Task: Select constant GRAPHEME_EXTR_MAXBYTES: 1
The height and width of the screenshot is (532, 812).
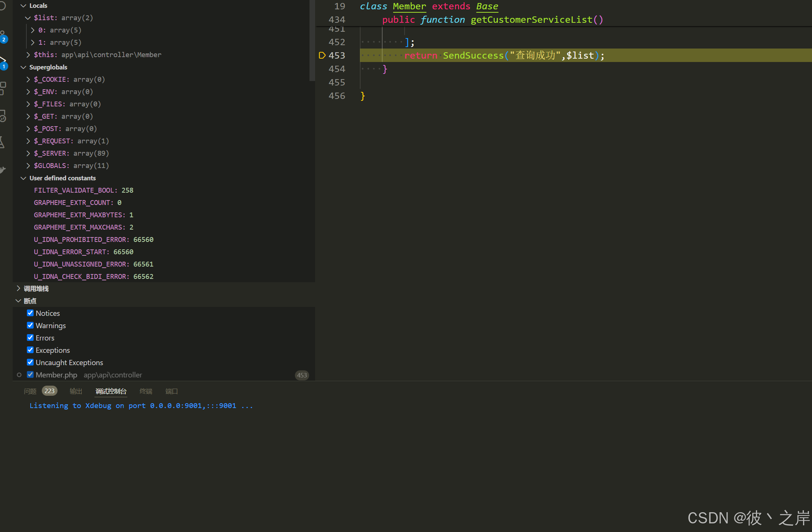Action: (84, 215)
